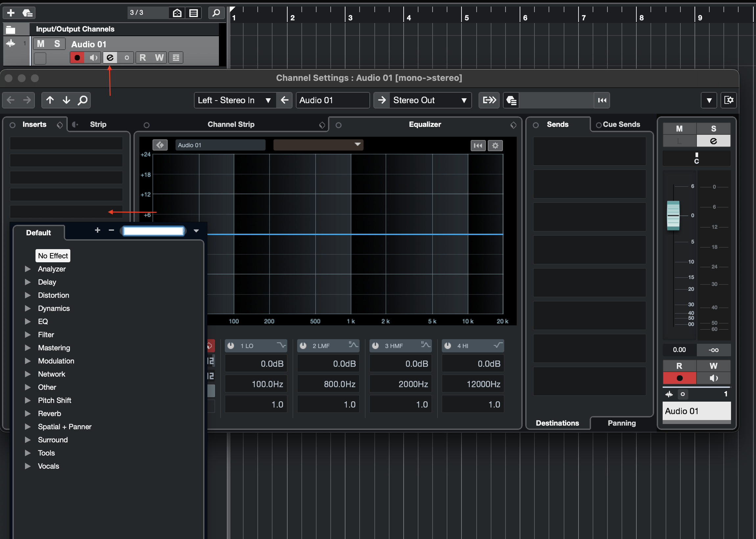Expand the Reverb effect category
The image size is (756, 539).
pos(28,413)
